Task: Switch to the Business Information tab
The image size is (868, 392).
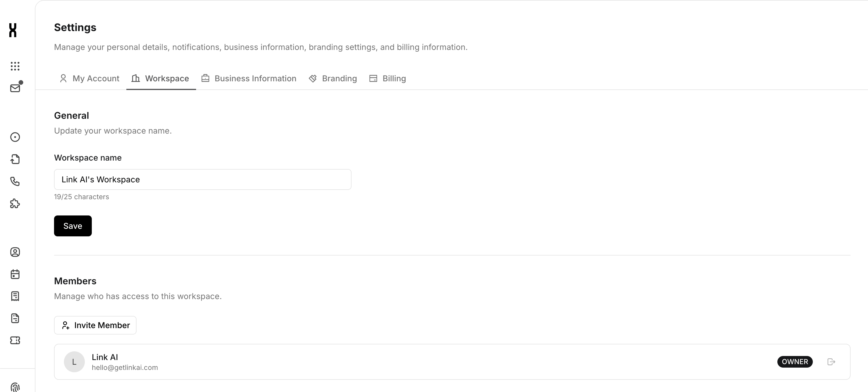Action: tap(249, 78)
